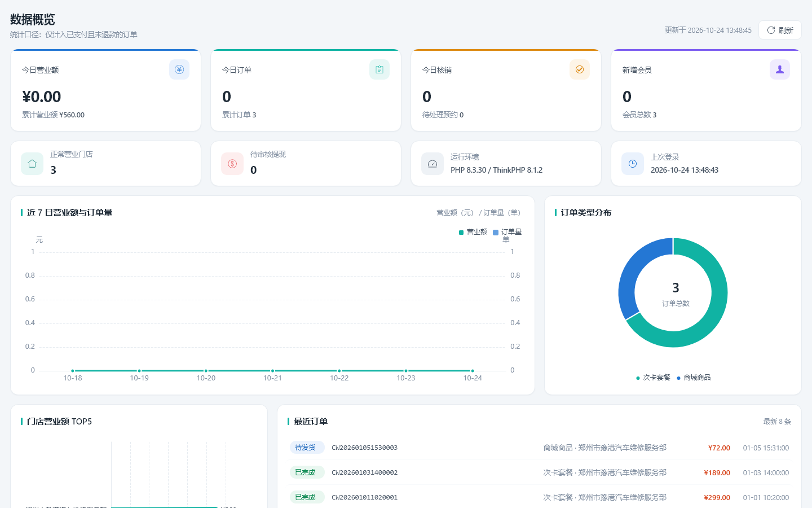This screenshot has height=508, width=812.
Task: Click the user icon on 新增会员 card
Action: click(780, 69)
